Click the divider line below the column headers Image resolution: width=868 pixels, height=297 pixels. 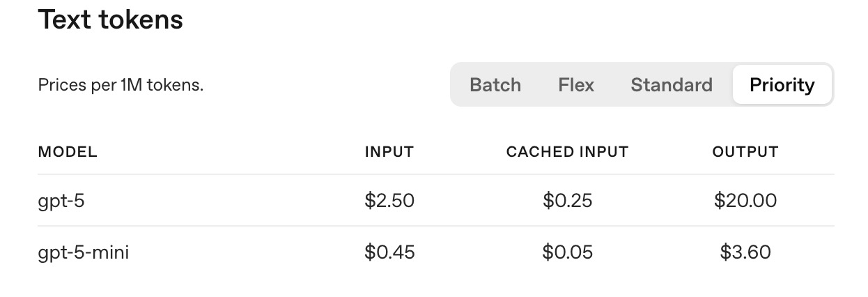pos(435,174)
